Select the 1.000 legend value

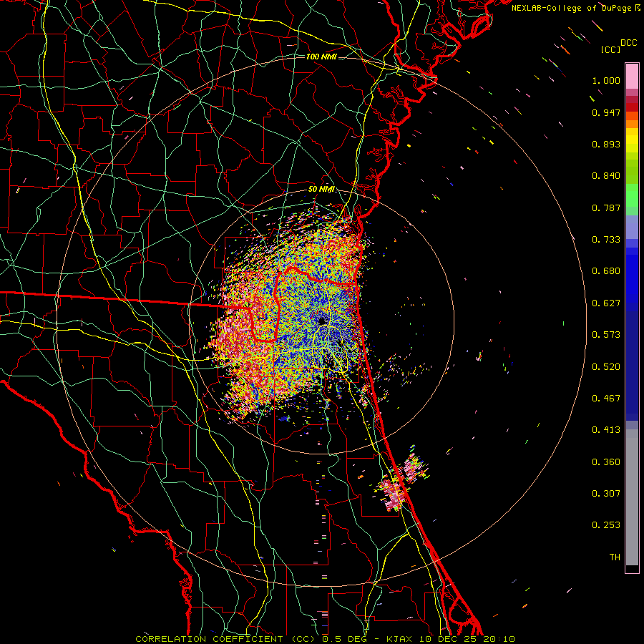point(606,80)
